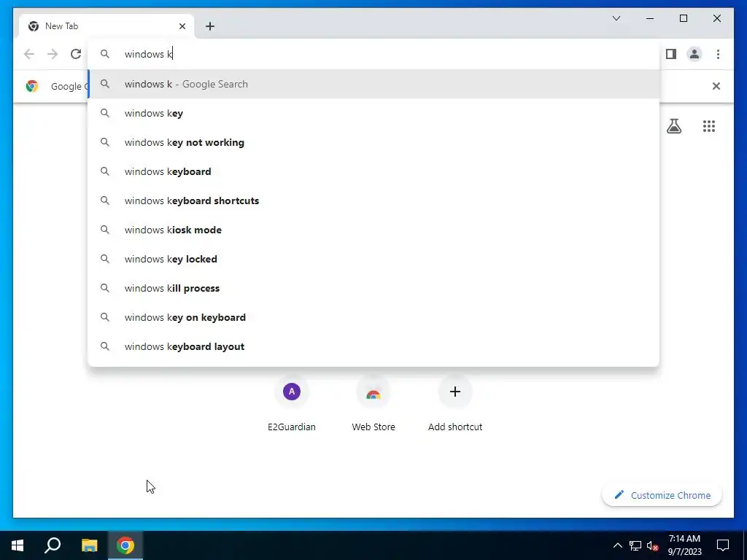The image size is (747, 560).
Task: Pick "windows key locked" suggestion
Action: pos(373,259)
